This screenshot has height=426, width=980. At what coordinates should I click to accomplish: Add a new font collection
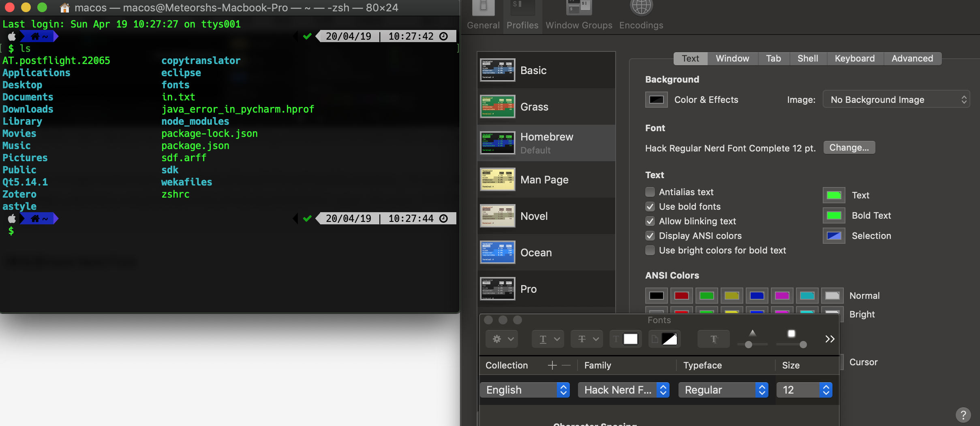[x=552, y=365]
